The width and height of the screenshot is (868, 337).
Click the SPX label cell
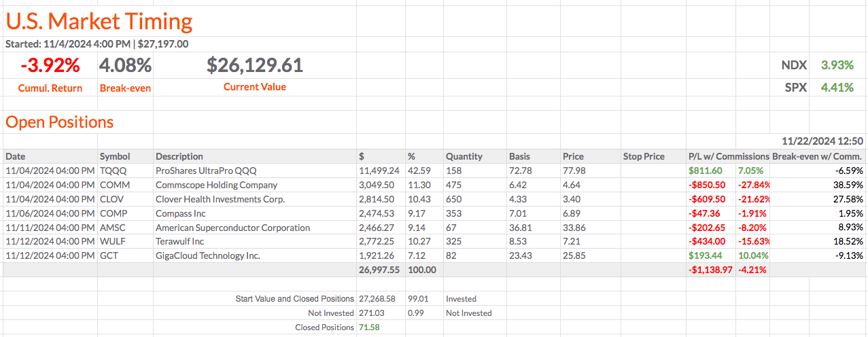795,87
